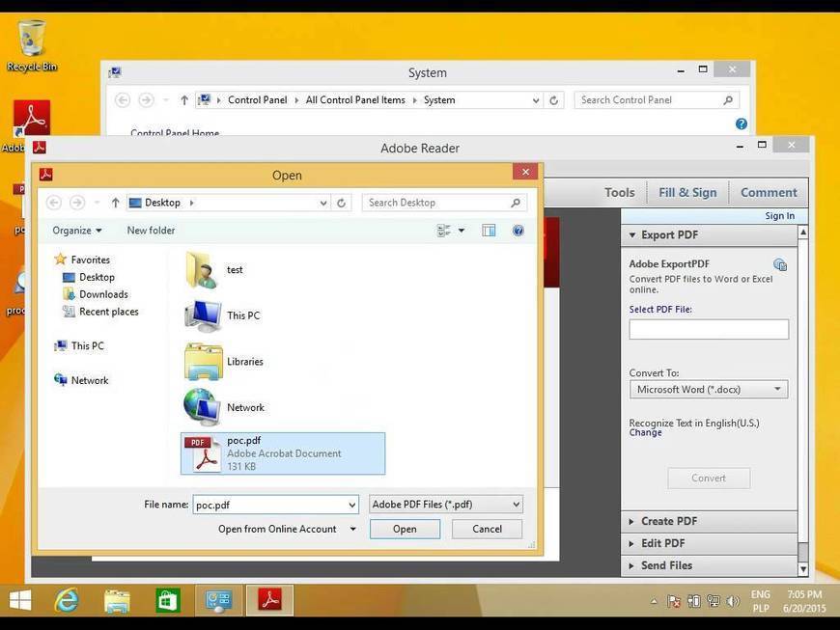Switch to the Tools pane tab
This screenshot has height=630, width=840.
click(x=620, y=193)
